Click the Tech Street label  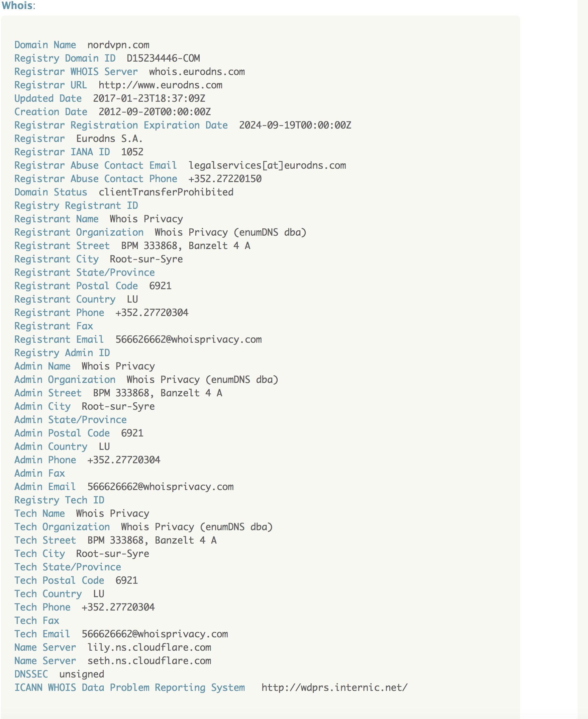click(45, 540)
